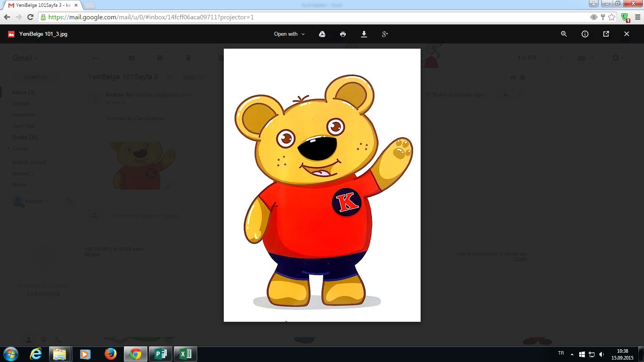Screen dimensions: 644x362
Task: Open Sent Mail in Gmail sidebar
Action: (x=23, y=126)
